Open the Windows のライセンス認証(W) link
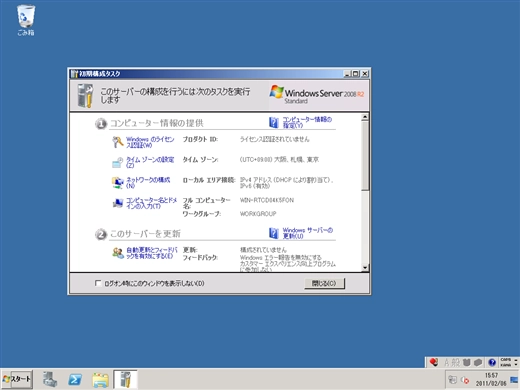520x390 pixels. [150, 142]
